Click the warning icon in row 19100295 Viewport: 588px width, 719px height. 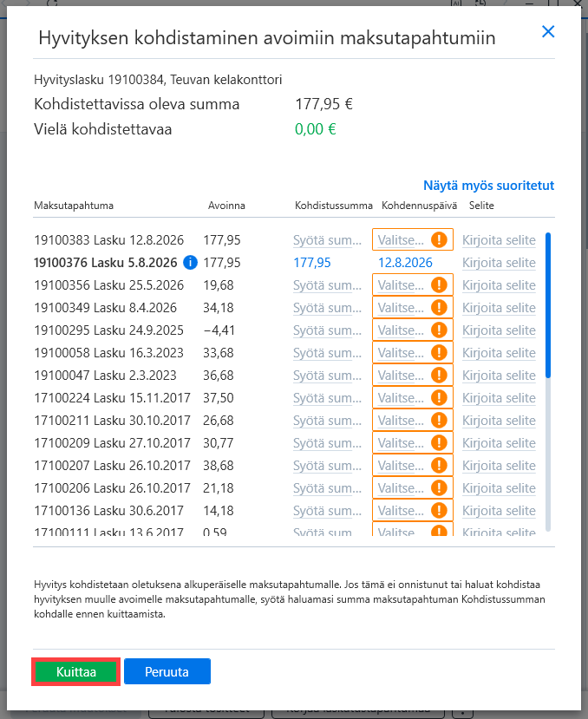439,330
